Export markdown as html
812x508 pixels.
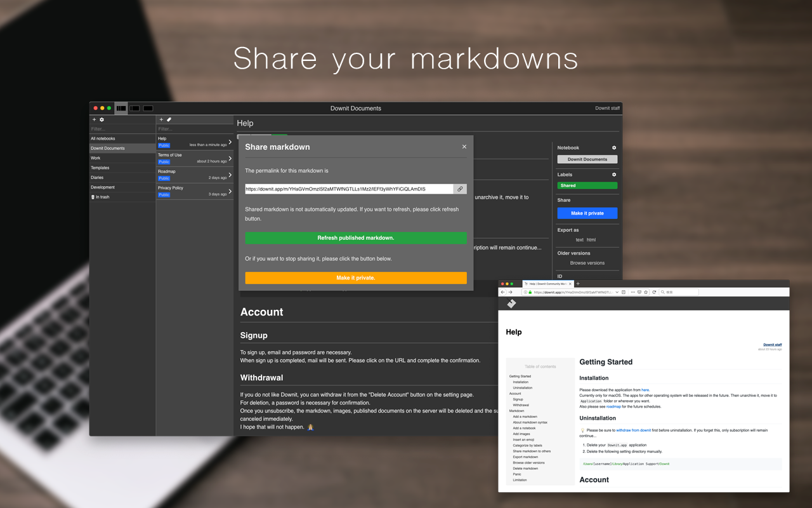tap(591, 240)
